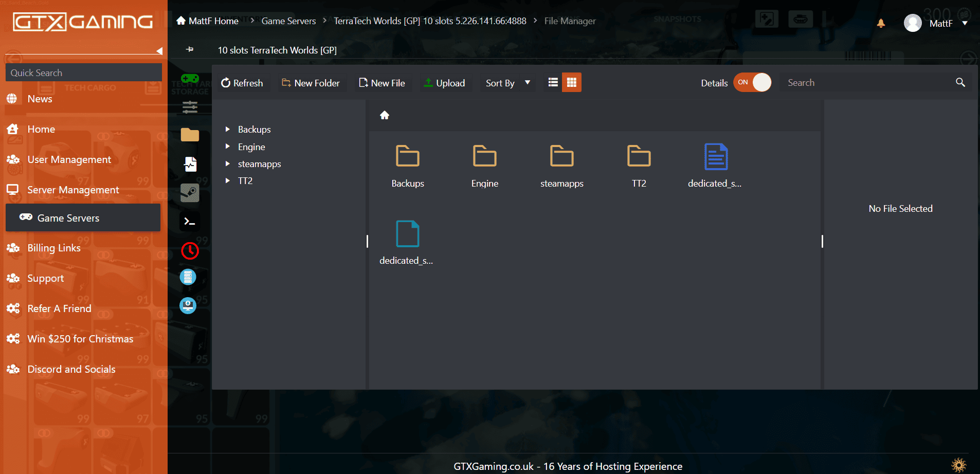The image size is (980, 474).
Task: Turn off the Details toggle
Action: (x=752, y=83)
